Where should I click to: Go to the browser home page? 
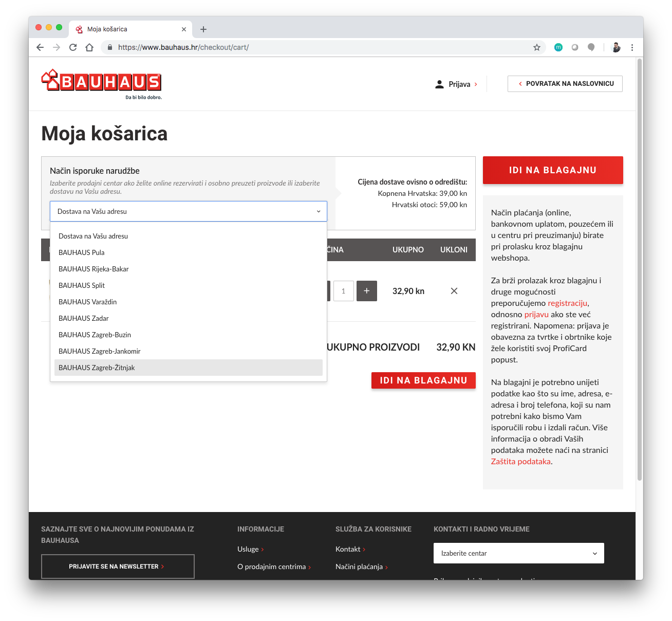89,47
